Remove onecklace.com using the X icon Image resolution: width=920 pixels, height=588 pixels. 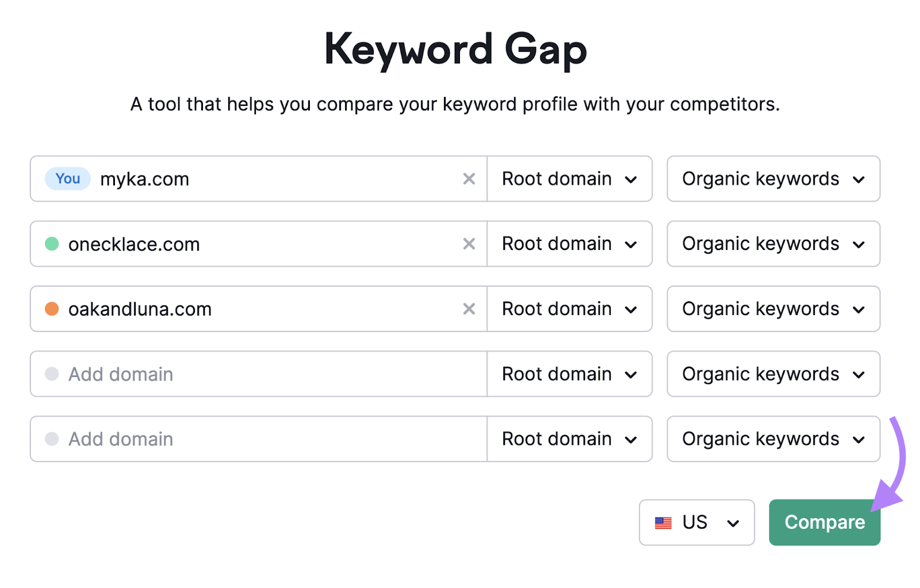[469, 244]
